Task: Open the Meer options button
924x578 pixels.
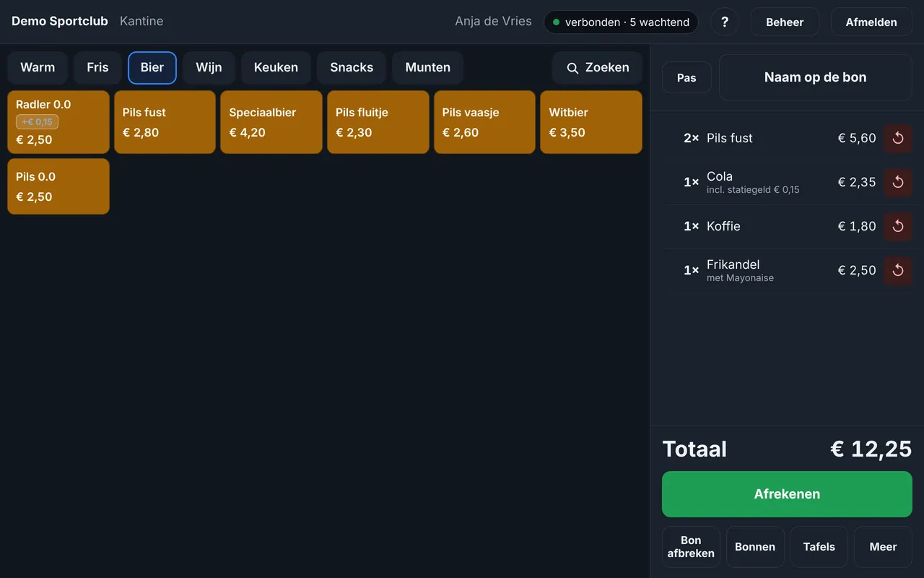Action: 883,547
